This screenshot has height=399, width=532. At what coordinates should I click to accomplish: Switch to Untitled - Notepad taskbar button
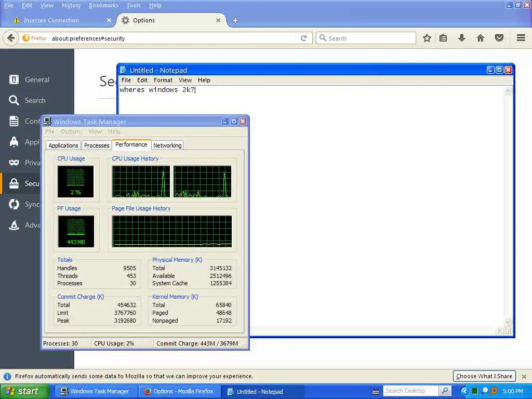pyautogui.click(x=262, y=392)
